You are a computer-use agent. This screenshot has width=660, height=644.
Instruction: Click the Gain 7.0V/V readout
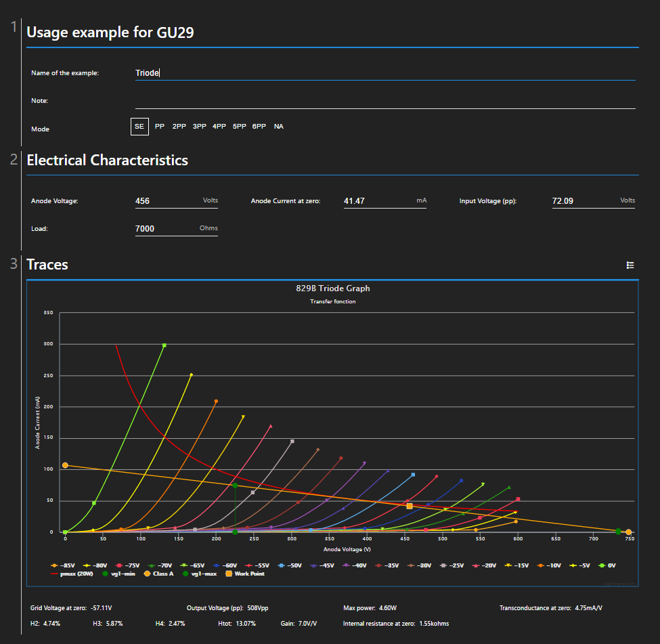tap(299, 624)
